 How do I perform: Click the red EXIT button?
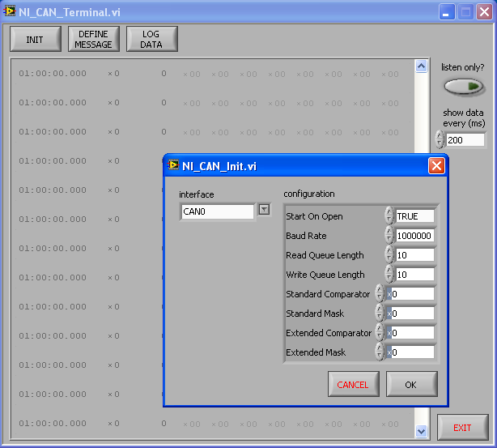point(462,428)
